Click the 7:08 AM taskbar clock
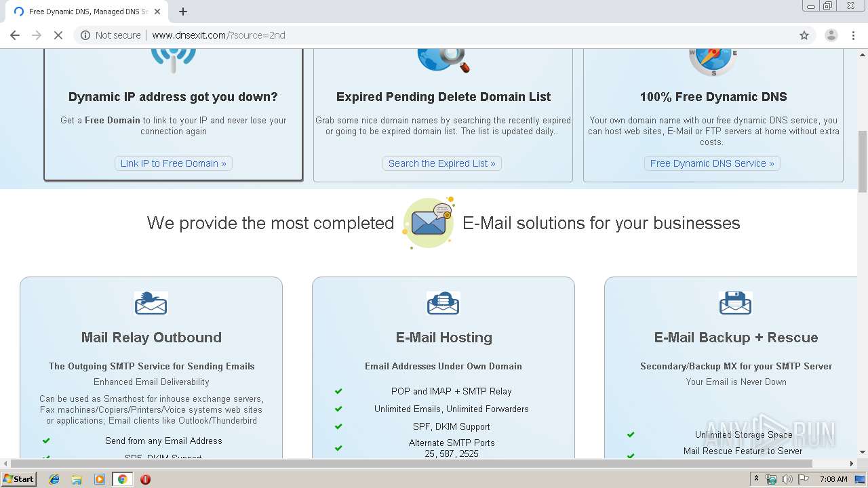The height and width of the screenshot is (488, 868). (833, 479)
